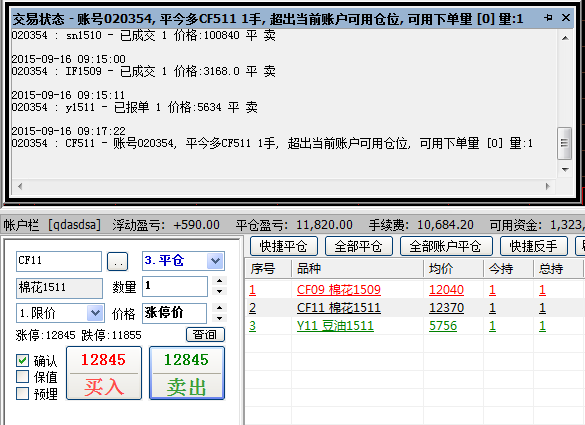The width and height of the screenshot is (585, 425).
Task: Pin the 交易状态 panel
Action: pyautogui.click(x=548, y=18)
